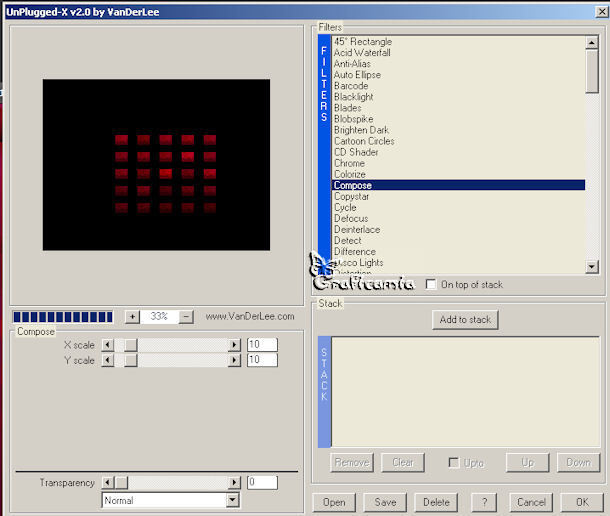Click the www.VanDerLee.com link
Viewport: 610px width, 516px height.
click(x=250, y=317)
